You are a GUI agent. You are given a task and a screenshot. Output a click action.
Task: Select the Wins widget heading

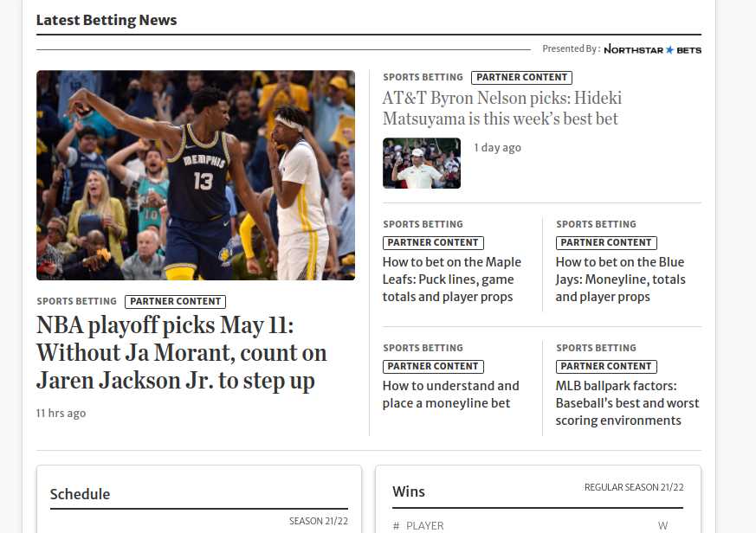pos(409,491)
